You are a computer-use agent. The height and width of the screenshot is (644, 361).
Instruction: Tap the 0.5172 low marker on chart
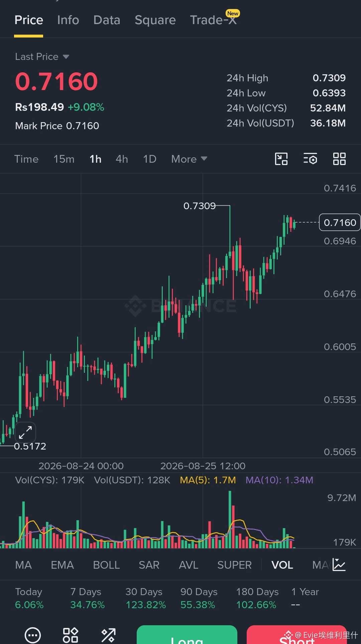pyautogui.click(x=30, y=446)
